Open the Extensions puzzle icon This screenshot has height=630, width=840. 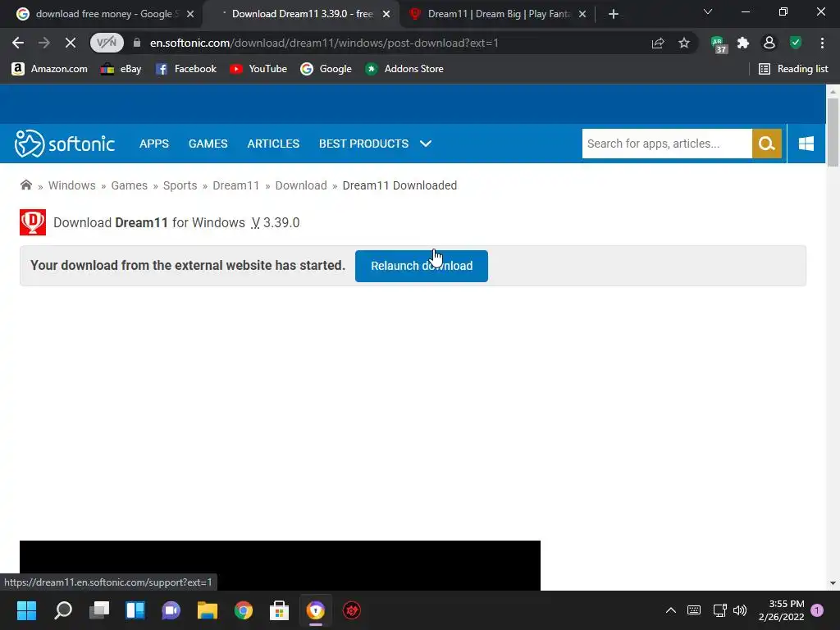point(743,43)
